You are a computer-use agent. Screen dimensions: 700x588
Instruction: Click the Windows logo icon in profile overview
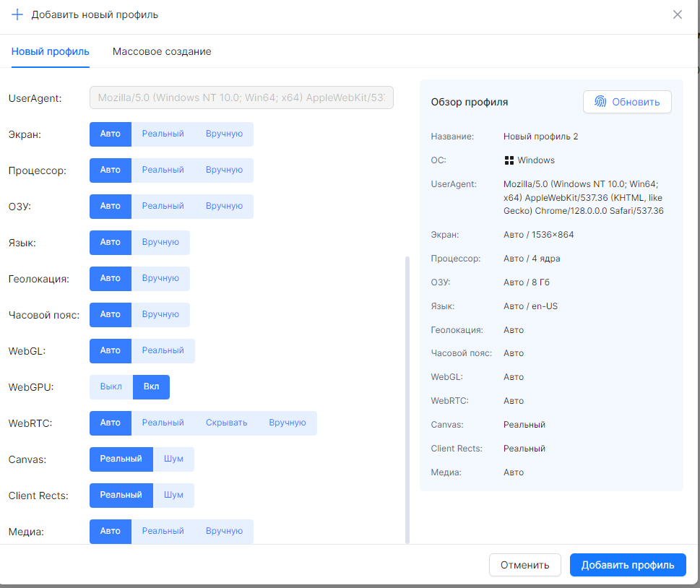pyautogui.click(x=509, y=160)
